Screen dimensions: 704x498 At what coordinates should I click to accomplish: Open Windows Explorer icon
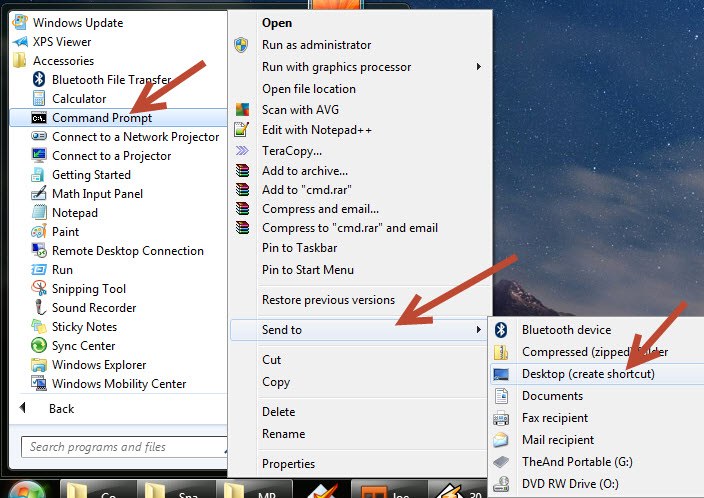coord(39,365)
